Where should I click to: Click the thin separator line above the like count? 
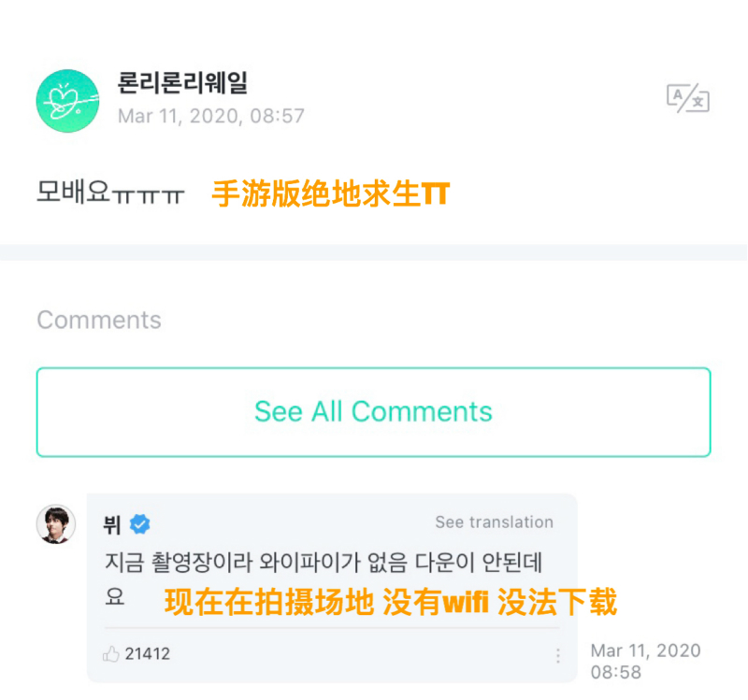pos(332,628)
